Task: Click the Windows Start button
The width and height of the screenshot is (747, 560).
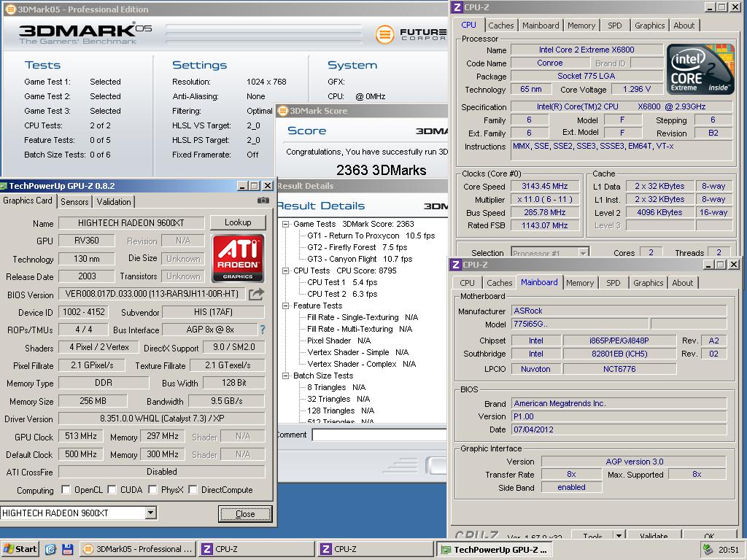Action: tap(20, 549)
